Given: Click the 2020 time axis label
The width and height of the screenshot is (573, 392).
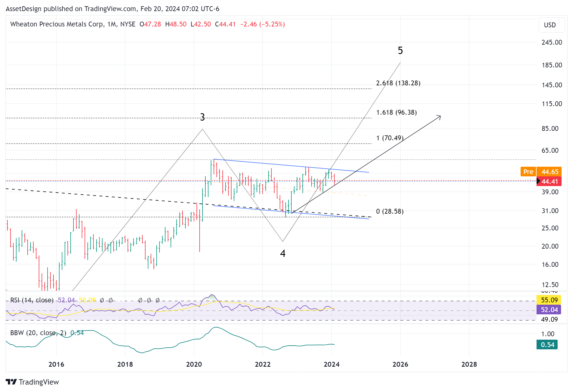Looking at the screenshot, I should pyautogui.click(x=194, y=364).
